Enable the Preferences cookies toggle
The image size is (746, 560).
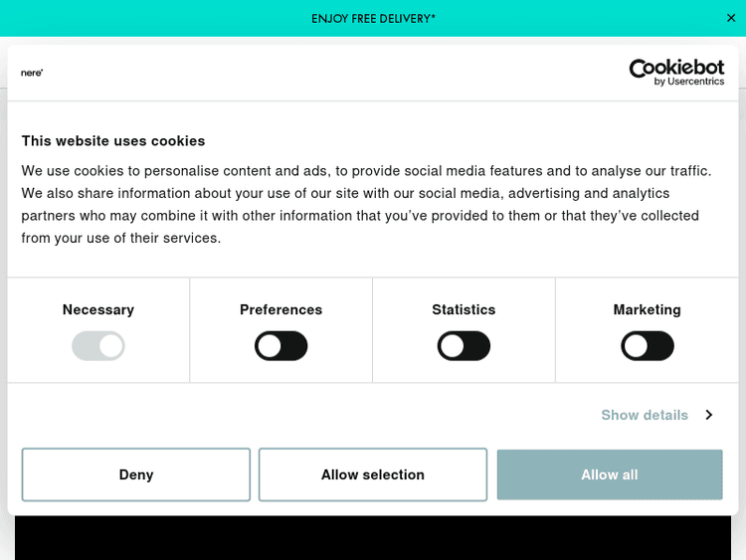point(281,346)
